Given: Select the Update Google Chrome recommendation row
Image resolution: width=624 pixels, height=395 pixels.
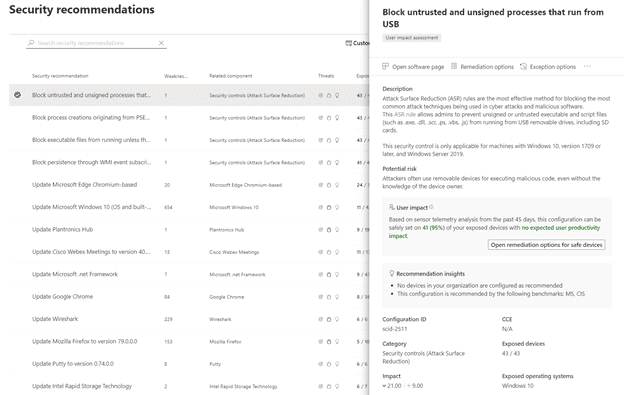Looking at the screenshot, I should (189, 297).
